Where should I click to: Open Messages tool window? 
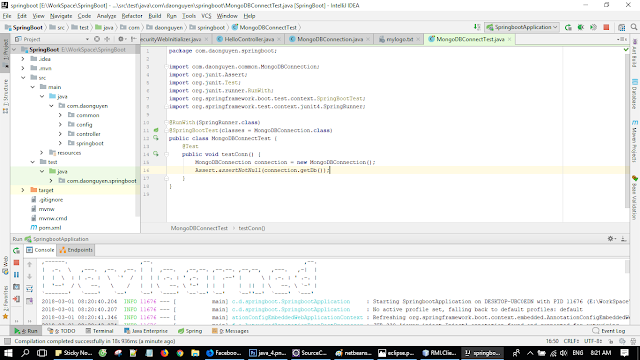click(x=230, y=331)
